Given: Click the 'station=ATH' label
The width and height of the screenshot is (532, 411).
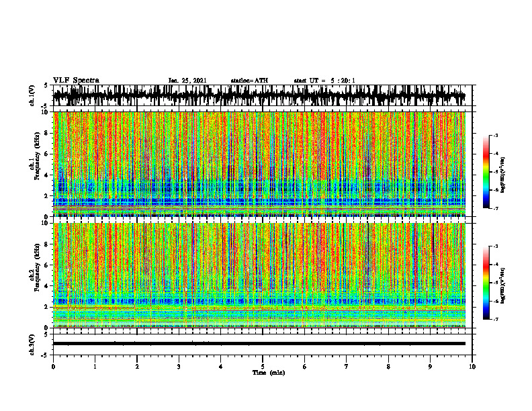Looking at the screenshot, I should point(249,81).
